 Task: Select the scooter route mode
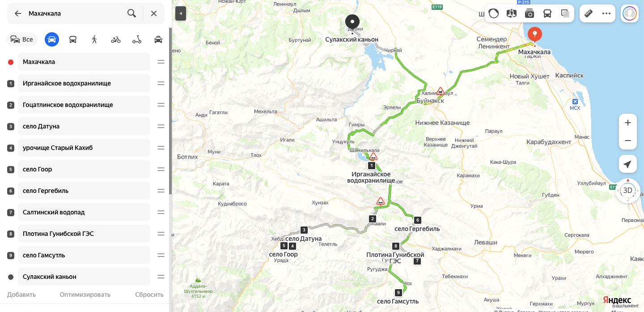coord(137,39)
